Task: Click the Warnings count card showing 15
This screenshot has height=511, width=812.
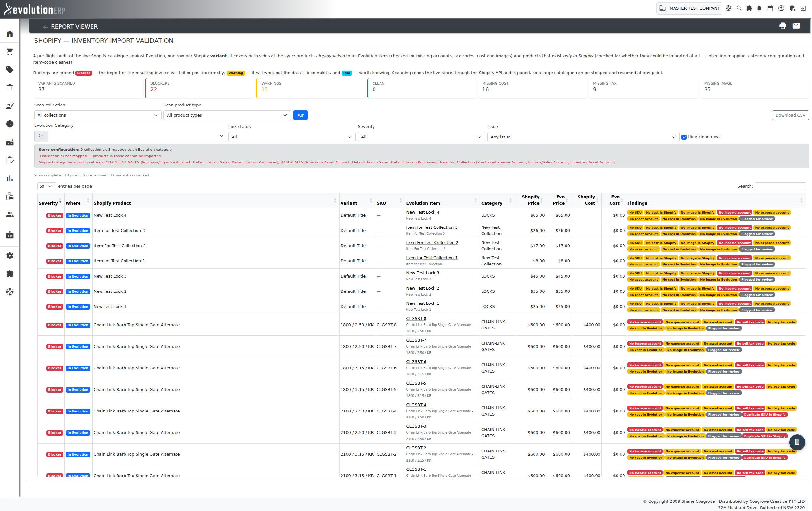Action: (311, 88)
